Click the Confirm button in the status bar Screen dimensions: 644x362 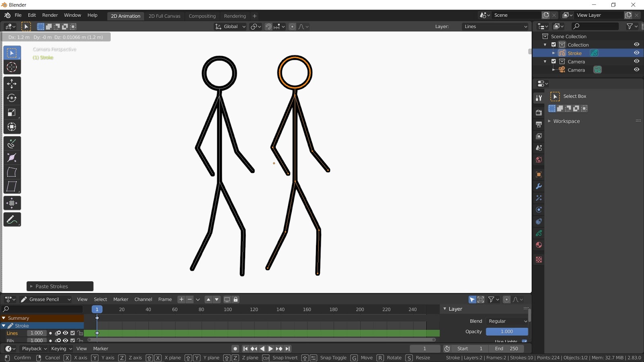23,357
